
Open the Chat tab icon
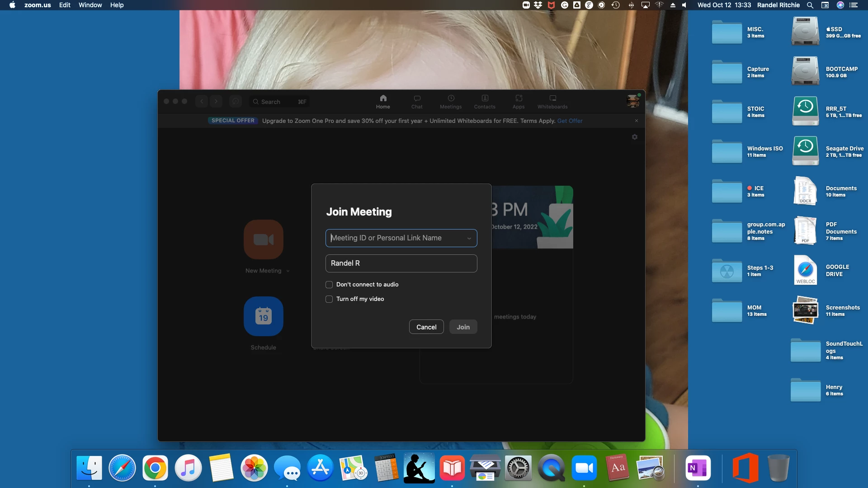[x=417, y=99]
